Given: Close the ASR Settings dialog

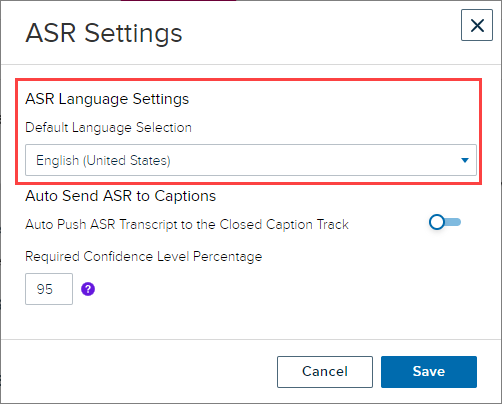Looking at the screenshot, I should point(477,25).
